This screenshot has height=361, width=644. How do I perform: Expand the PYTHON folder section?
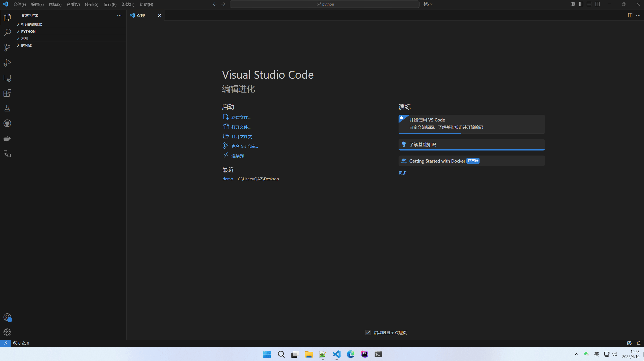pyautogui.click(x=28, y=31)
